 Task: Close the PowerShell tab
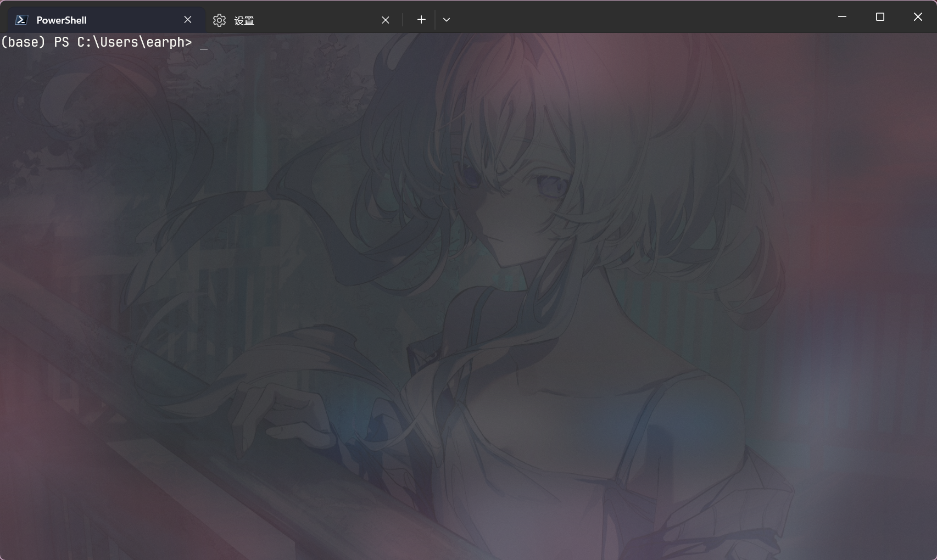click(x=188, y=20)
